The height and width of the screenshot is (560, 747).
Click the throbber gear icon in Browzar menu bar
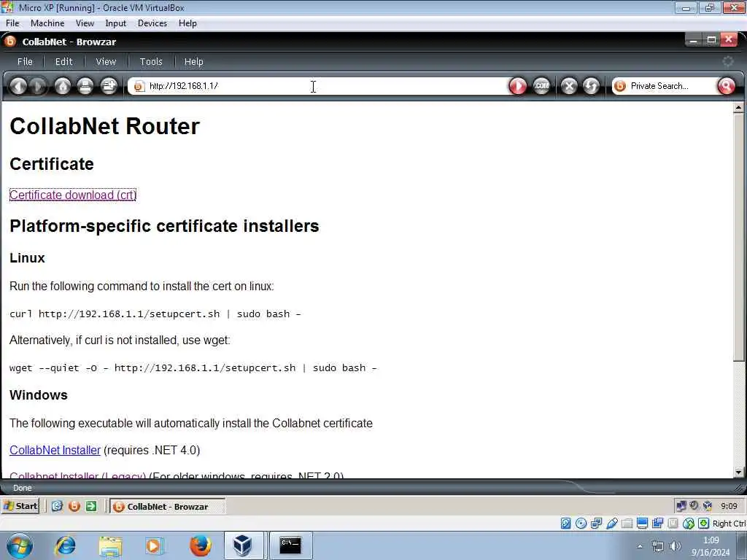(728, 61)
